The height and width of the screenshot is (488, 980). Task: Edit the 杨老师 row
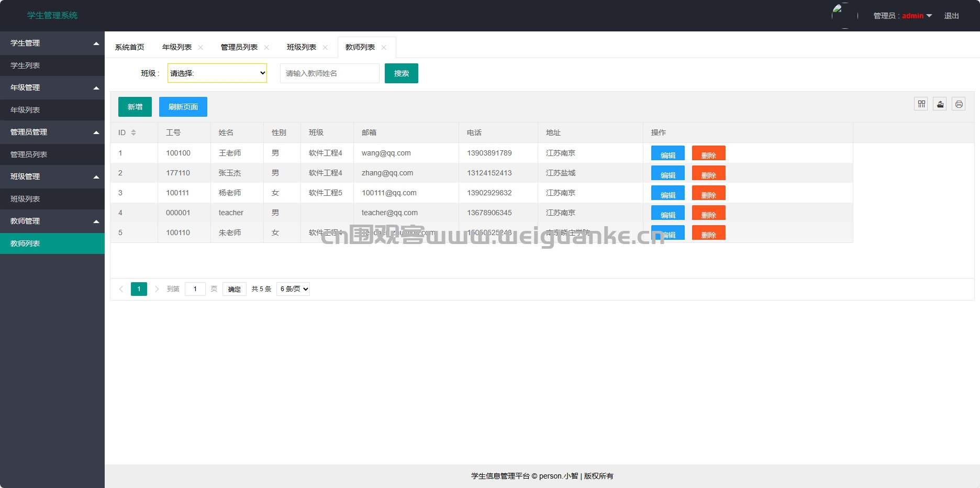point(668,193)
